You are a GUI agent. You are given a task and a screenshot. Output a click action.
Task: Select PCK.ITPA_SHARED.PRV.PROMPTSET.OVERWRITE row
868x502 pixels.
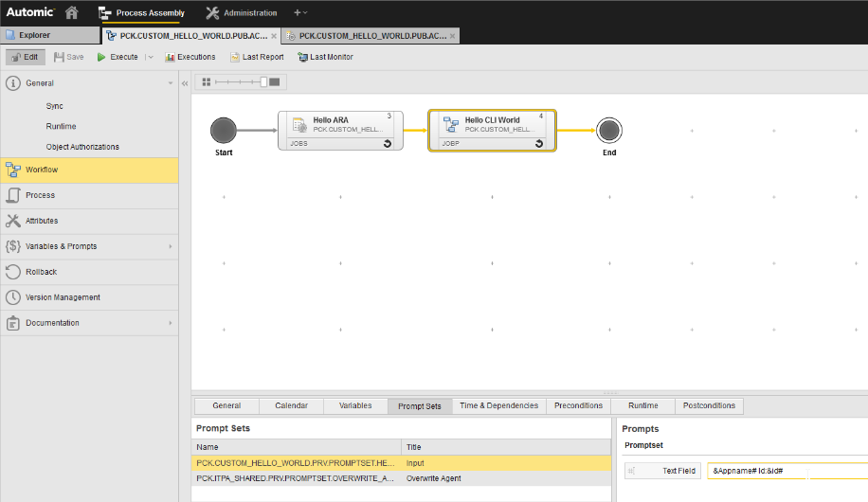(402, 478)
